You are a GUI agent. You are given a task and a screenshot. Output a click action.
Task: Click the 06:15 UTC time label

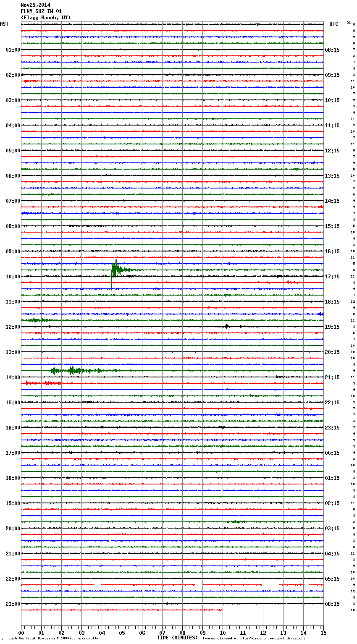coord(332,604)
